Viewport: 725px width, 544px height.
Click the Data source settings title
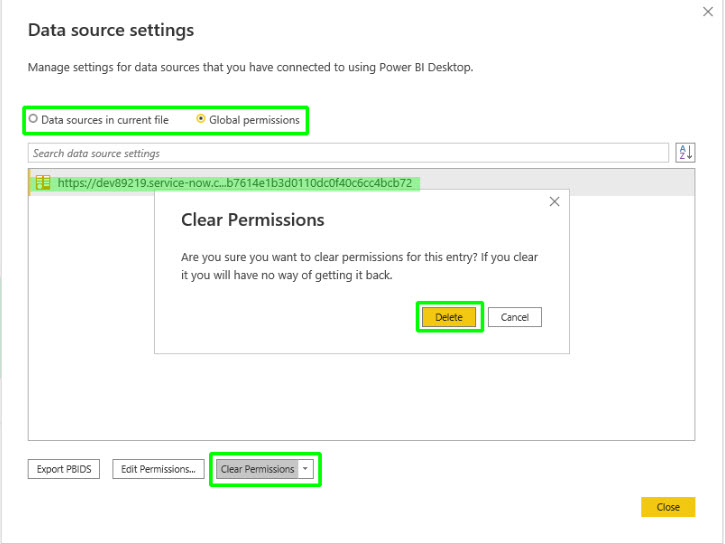pos(111,31)
